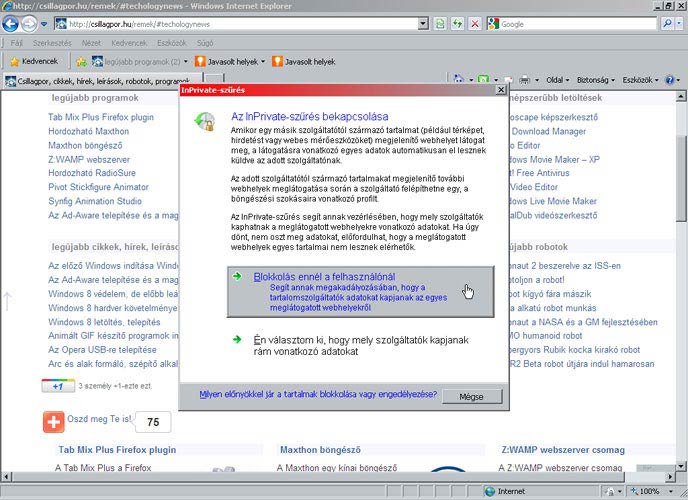Click the 75 share counter bubble
Image resolution: width=688 pixels, height=500 pixels.
pyautogui.click(x=153, y=422)
